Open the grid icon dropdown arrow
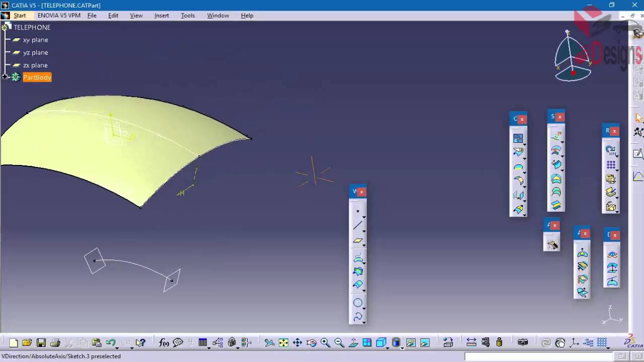Viewport: 644px width, 362px height. 608,348
